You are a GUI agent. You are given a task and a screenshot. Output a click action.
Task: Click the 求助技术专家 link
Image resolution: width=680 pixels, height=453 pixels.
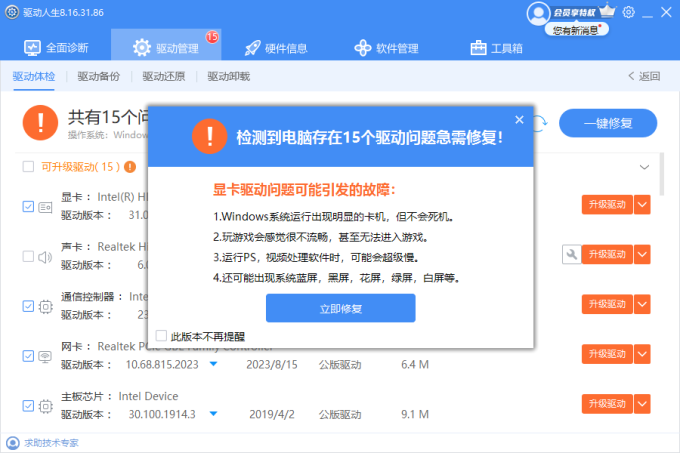click(51, 443)
